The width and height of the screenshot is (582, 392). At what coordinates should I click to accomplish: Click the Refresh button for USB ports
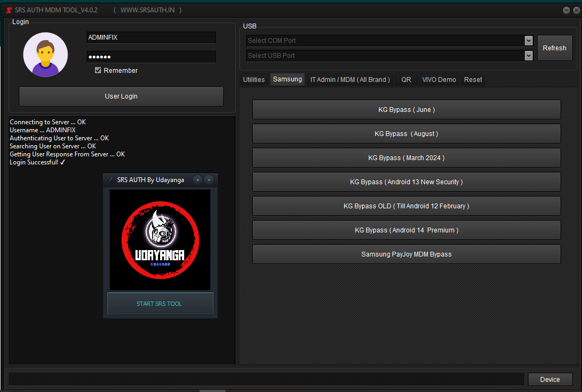555,48
